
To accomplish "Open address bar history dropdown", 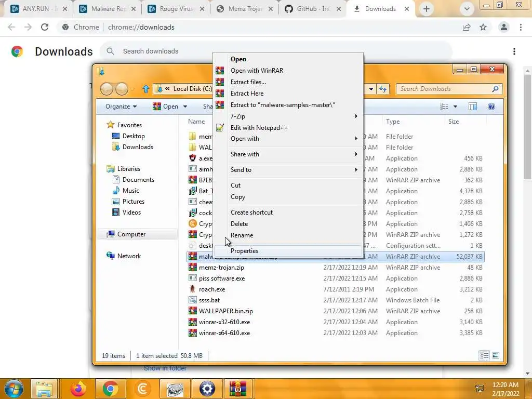I will pos(371,89).
